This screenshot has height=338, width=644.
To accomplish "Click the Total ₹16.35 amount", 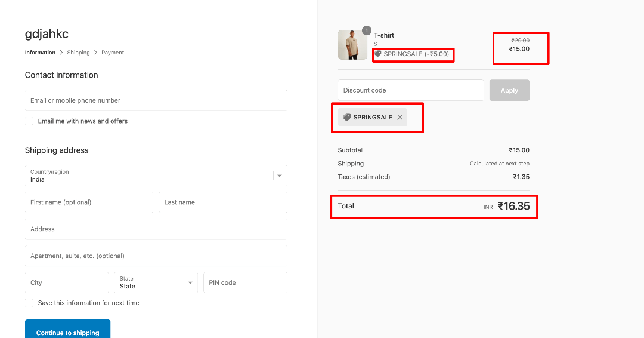I will coord(513,206).
